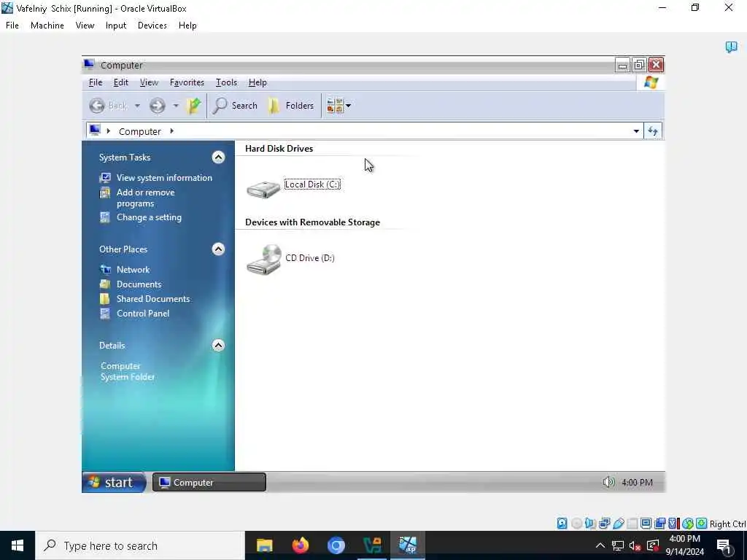
Task: Select the Local Disk (C:) drive icon
Action: [x=263, y=189]
